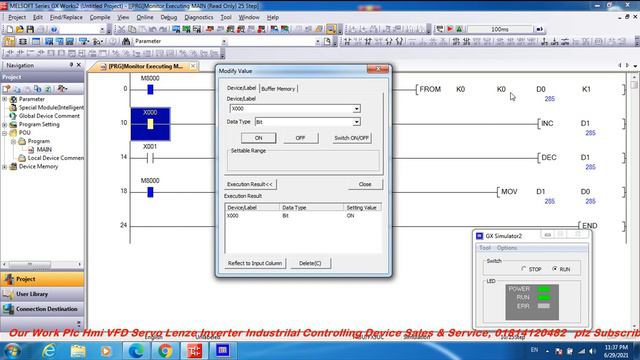
Task: Open the Diagnostics menu
Action: (199, 17)
